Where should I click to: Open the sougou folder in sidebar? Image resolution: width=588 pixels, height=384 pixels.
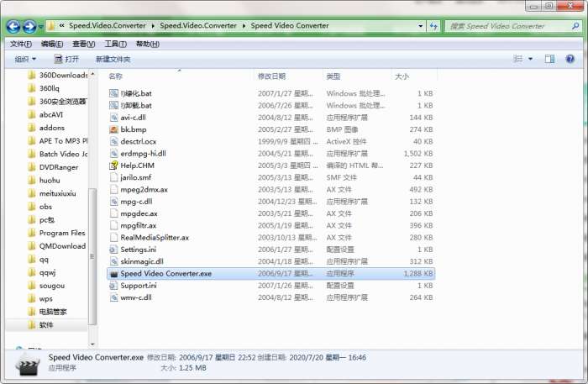pyautogui.click(x=46, y=286)
